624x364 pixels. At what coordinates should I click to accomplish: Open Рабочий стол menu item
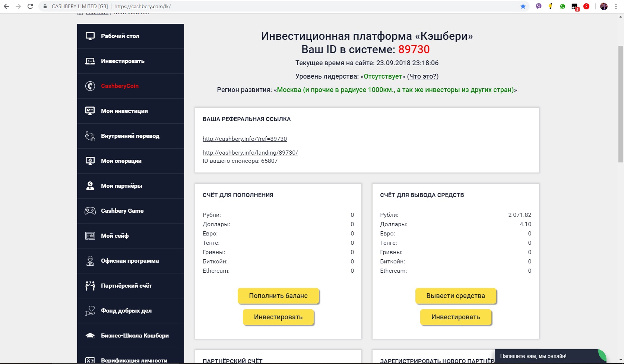click(130, 36)
